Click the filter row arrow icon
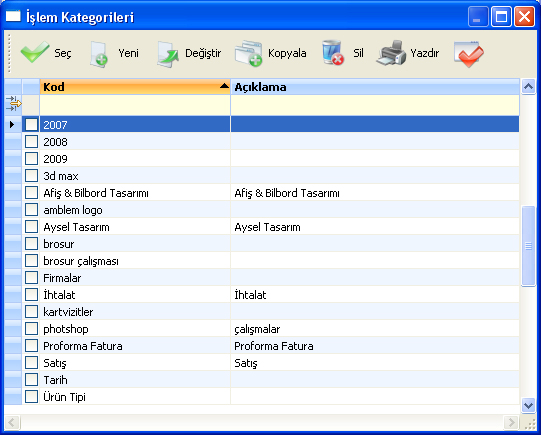This screenshot has width=541, height=435. coord(13,104)
